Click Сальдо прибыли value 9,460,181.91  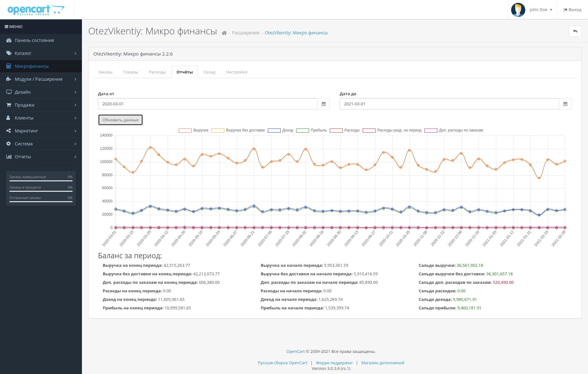[x=469, y=308]
